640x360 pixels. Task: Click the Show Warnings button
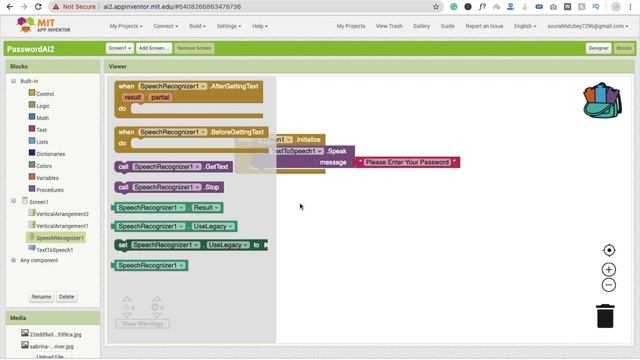[x=142, y=324]
